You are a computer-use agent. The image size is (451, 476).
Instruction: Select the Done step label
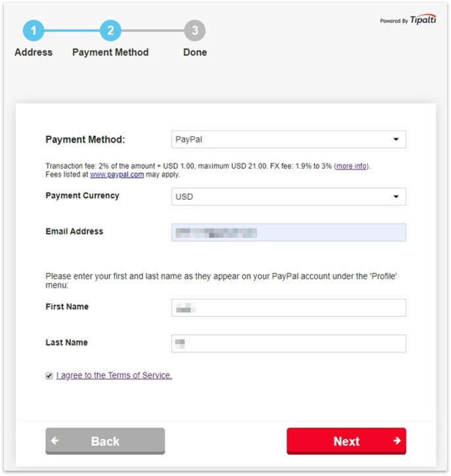coord(195,53)
